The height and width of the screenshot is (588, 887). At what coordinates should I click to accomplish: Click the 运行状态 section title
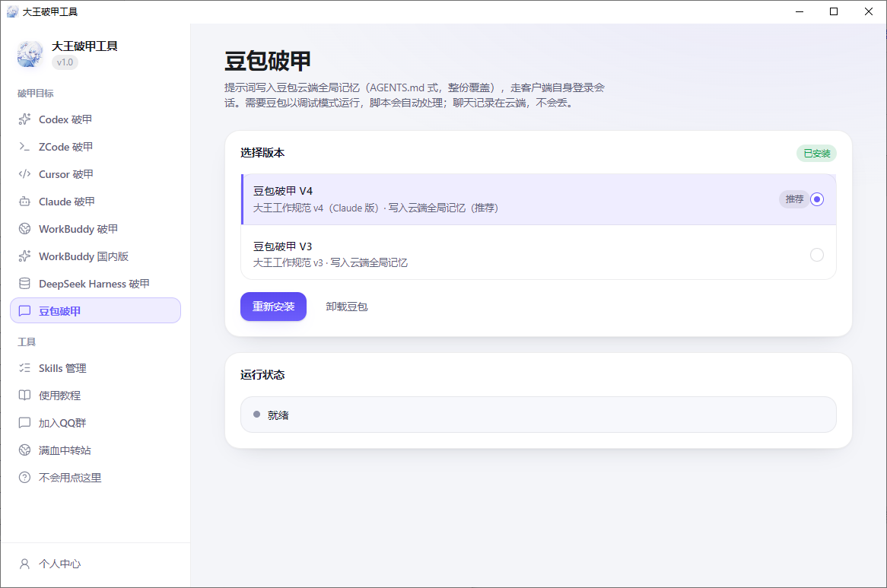[262, 375]
